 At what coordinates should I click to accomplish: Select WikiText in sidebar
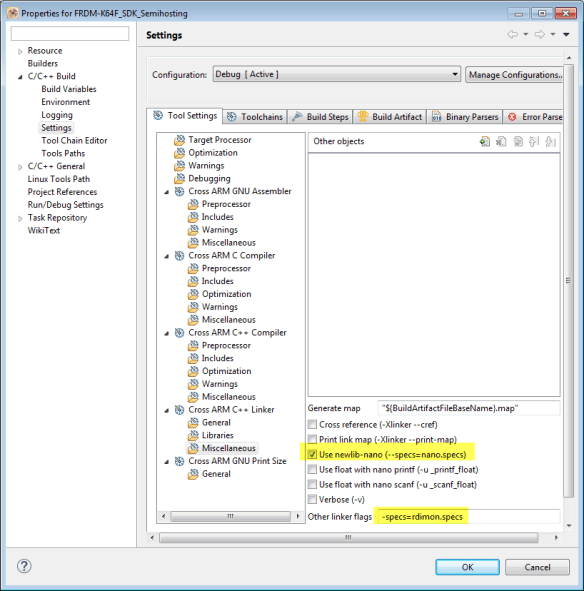tap(43, 230)
